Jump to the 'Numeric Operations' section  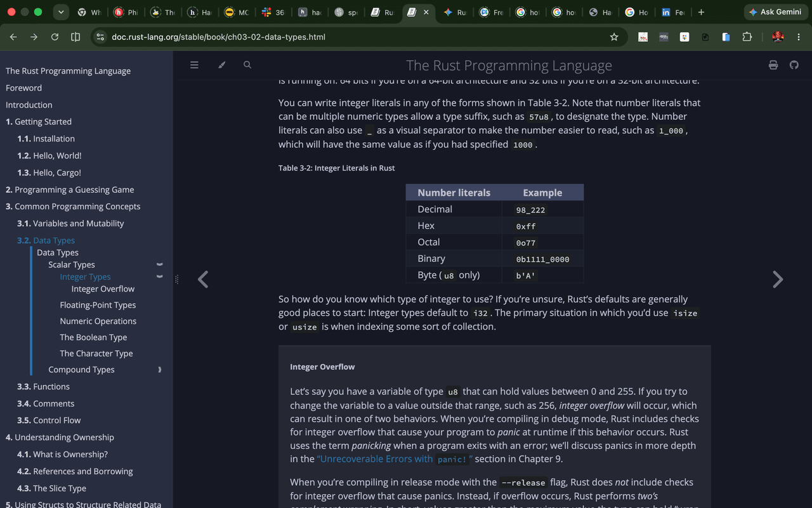click(98, 321)
